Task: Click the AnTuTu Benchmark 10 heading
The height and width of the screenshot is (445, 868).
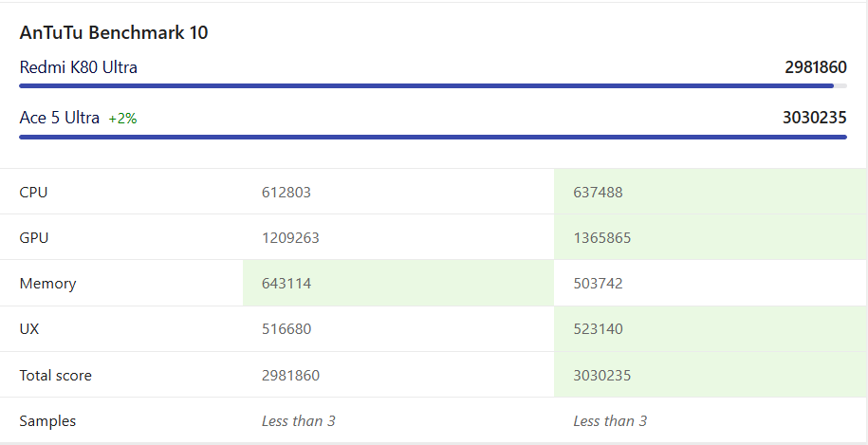Action: [114, 32]
